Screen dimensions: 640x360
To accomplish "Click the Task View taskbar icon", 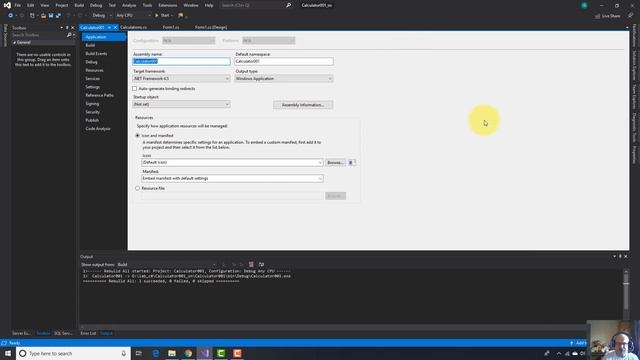I will coord(139,353).
